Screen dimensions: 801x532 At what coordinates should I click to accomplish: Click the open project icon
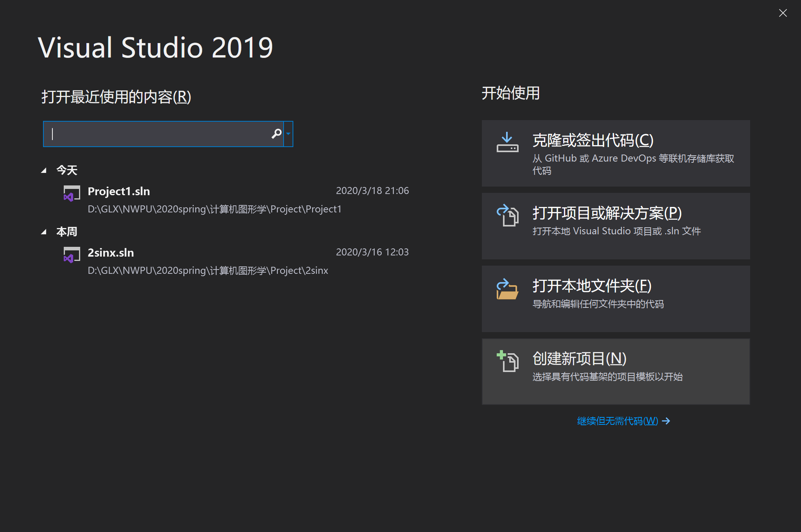click(x=507, y=215)
